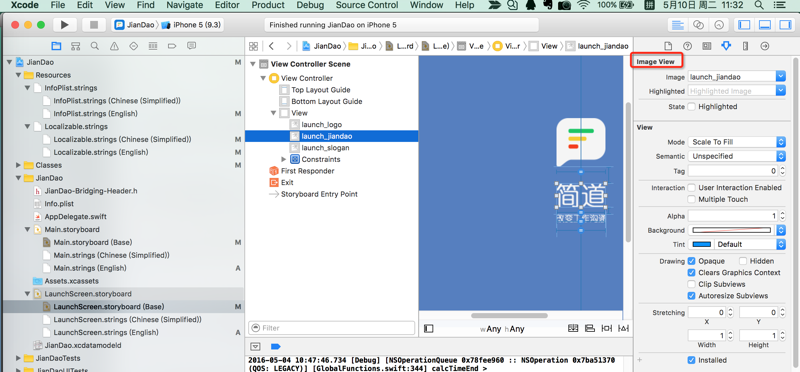
Task: Pick the Background color swatch
Action: click(x=731, y=230)
